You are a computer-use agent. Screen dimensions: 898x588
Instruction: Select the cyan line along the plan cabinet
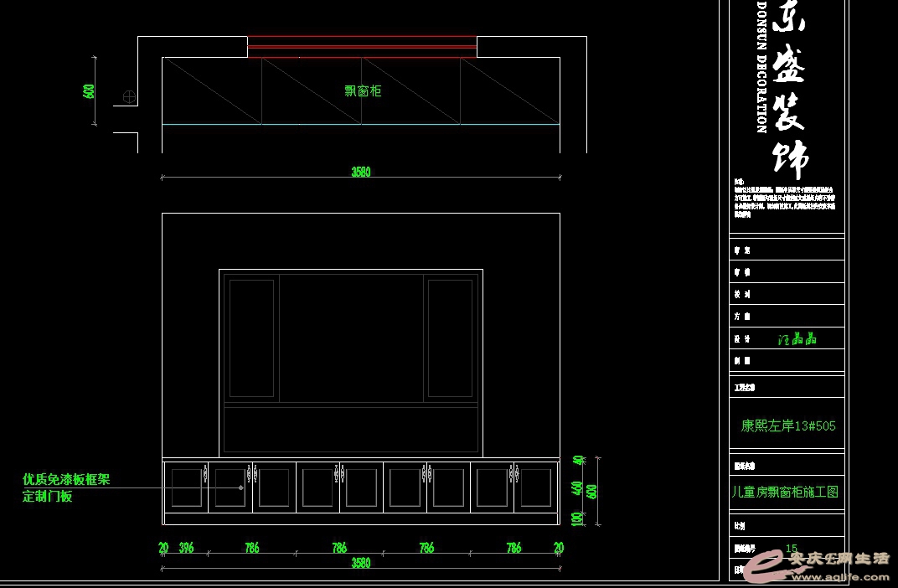click(x=360, y=124)
